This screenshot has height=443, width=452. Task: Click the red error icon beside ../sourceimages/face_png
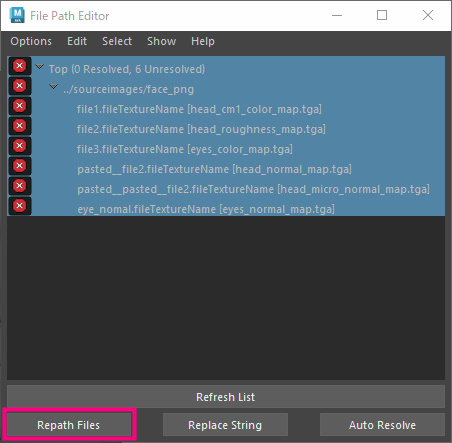pyautogui.click(x=20, y=86)
